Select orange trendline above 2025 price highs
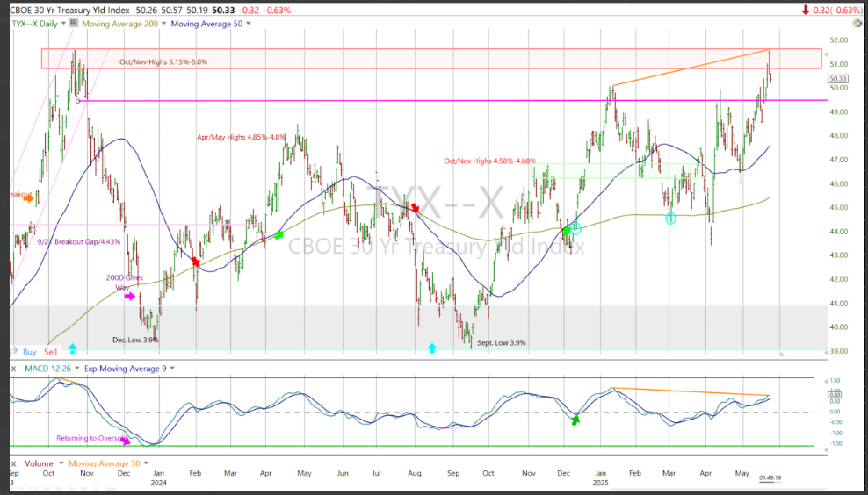Viewport: 868px width, 495px height. pos(691,68)
